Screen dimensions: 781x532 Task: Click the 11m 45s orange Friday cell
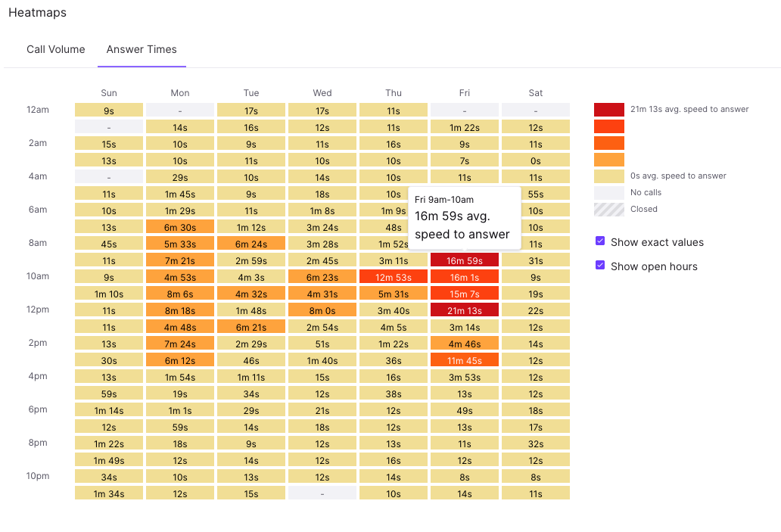click(x=465, y=359)
